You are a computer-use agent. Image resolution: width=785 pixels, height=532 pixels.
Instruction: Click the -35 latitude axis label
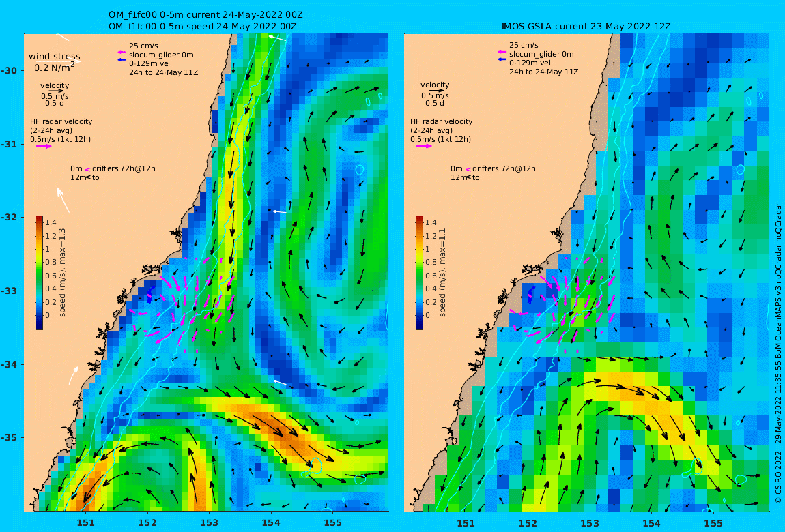point(8,438)
